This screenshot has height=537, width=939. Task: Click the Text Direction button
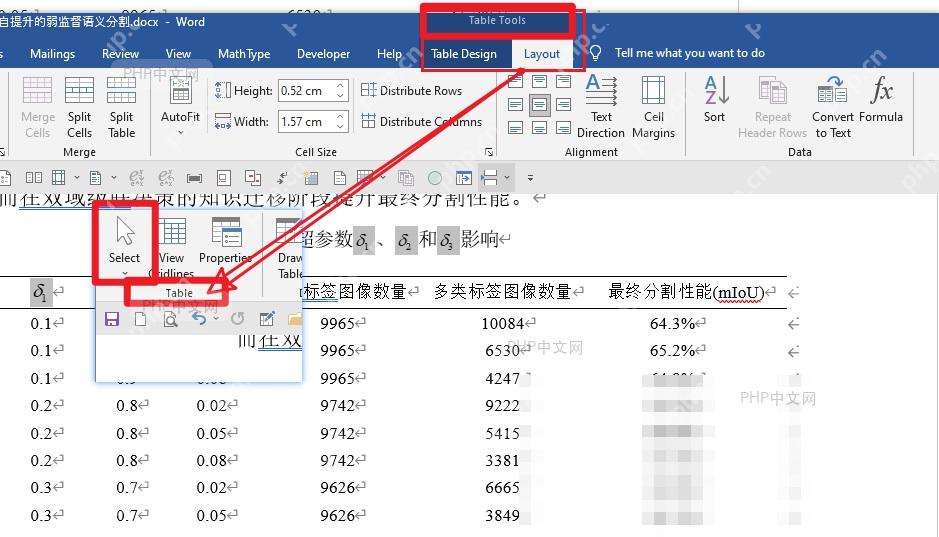(x=601, y=107)
